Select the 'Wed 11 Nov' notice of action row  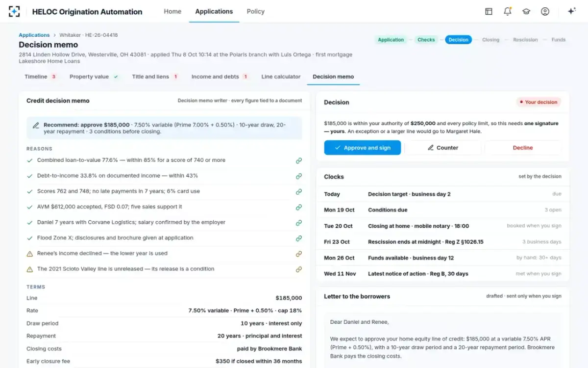[442, 274]
